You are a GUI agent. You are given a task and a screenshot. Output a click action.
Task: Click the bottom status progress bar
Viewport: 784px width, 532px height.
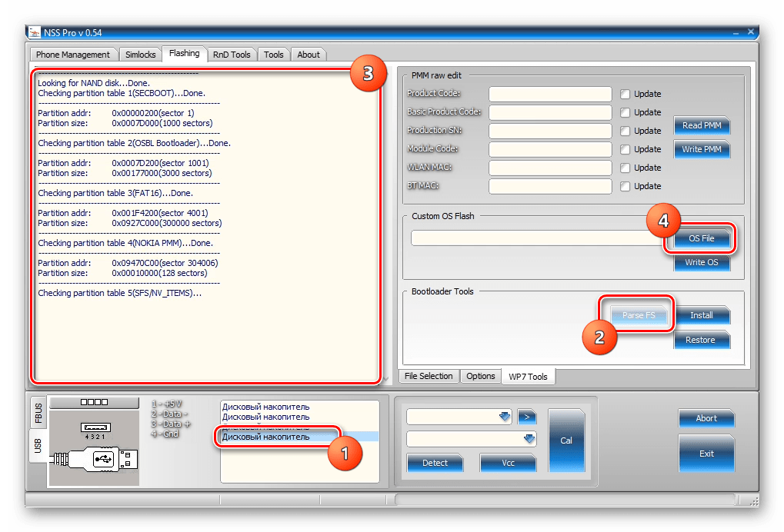point(565,500)
